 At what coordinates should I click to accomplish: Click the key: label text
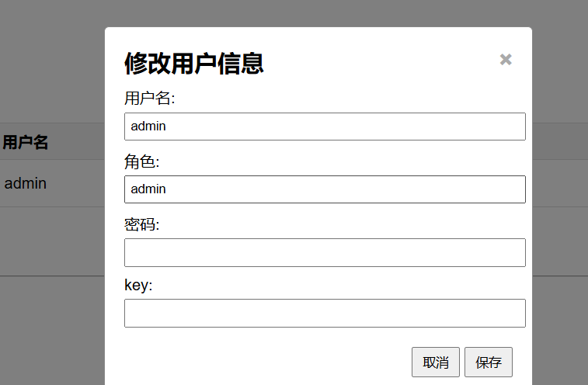pyautogui.click(x=138, y=286)
